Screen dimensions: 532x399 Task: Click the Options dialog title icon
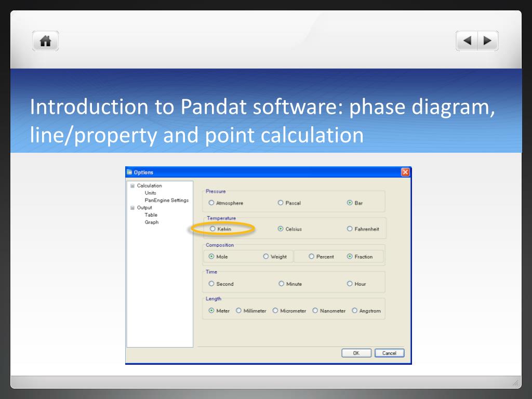[129, 172]
